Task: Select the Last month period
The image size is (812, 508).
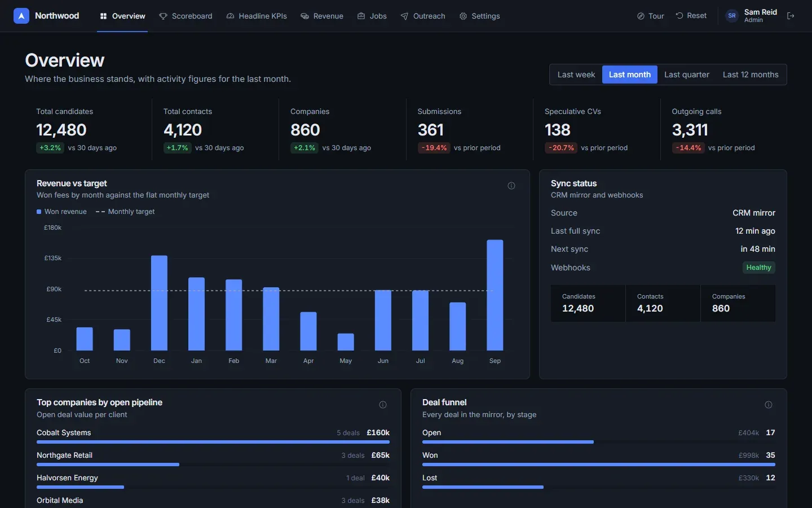Action: (x=630, y=75)
